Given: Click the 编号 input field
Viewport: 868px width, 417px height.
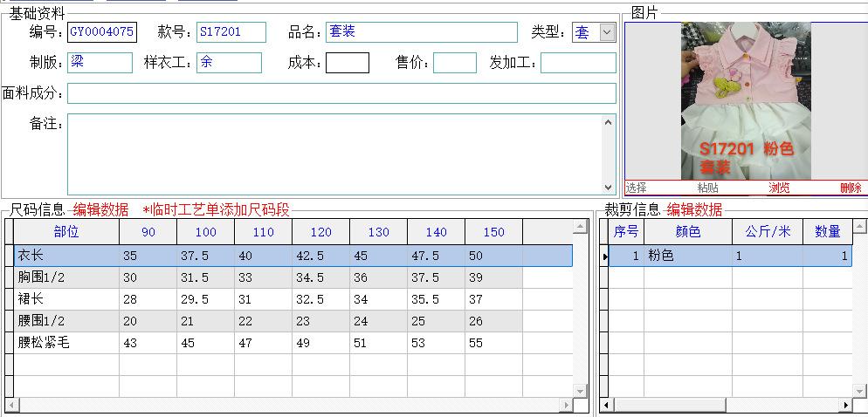Looking at the screenshot, I should [x=101, y=32].
